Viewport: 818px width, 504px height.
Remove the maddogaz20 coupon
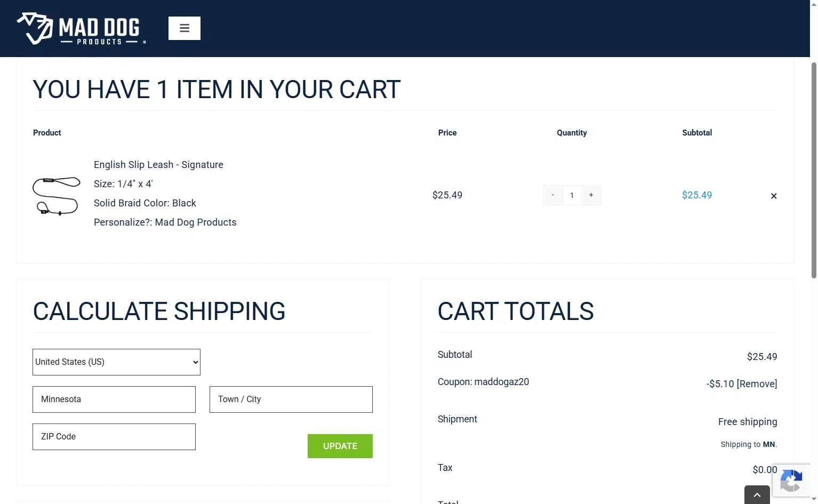click(757, 383)
